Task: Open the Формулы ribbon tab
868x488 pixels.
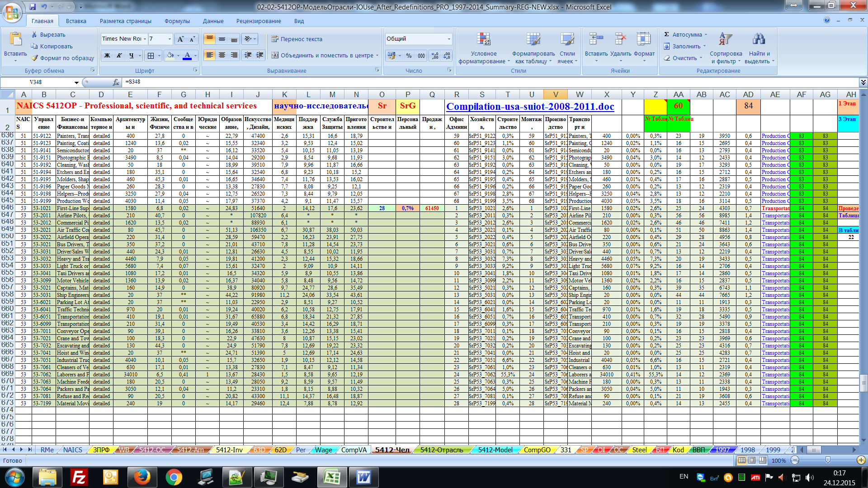Action: 177,21
